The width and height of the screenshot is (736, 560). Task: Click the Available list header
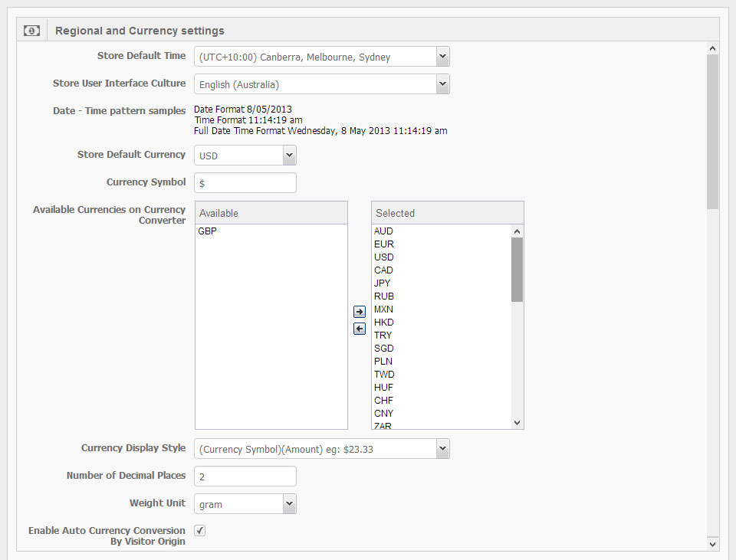271,213
